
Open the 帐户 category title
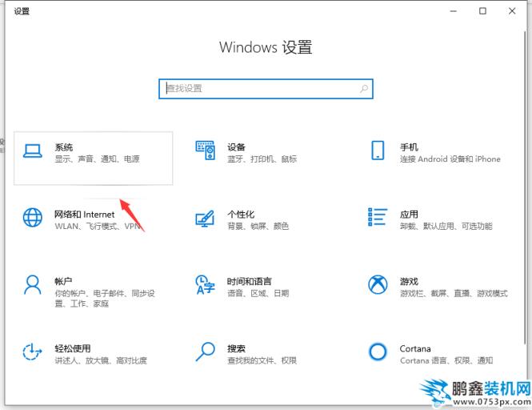(63, 282)
